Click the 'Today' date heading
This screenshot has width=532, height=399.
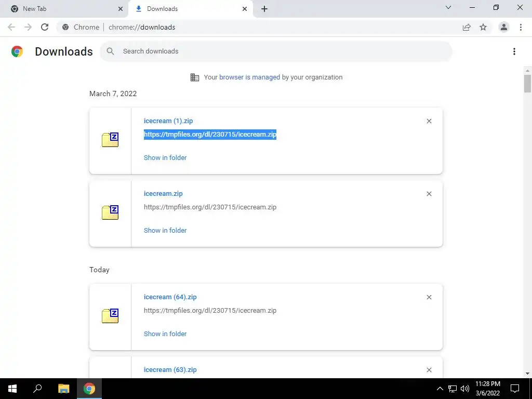pos(99,270)
